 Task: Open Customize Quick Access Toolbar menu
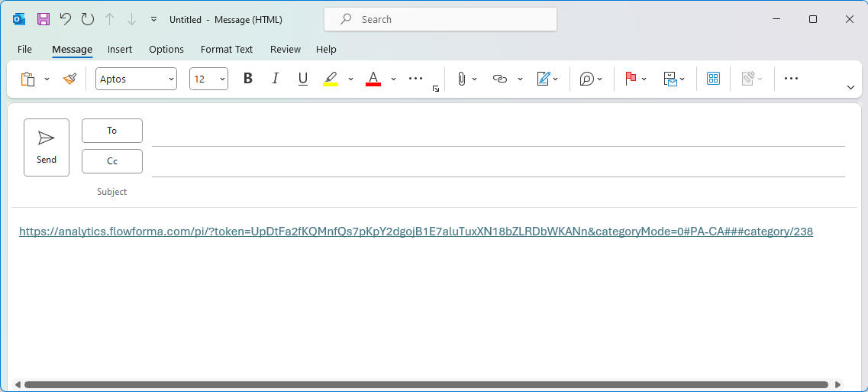154,19
